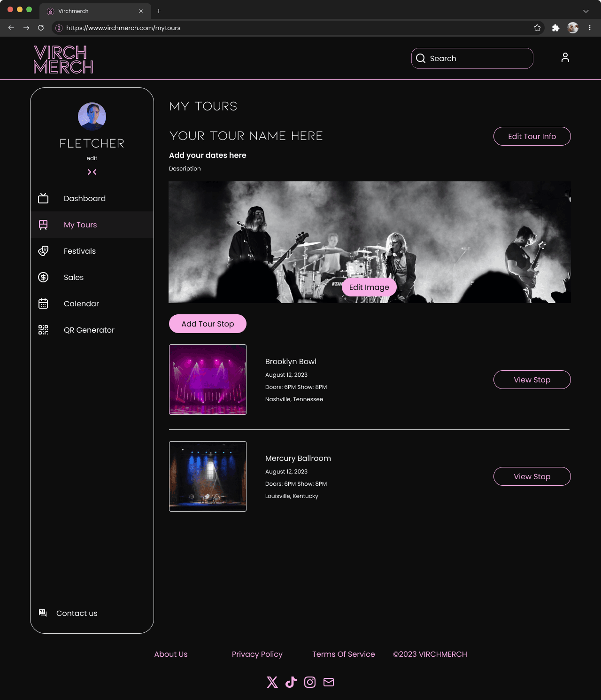Open QR Generator menu item
This screenshot has width=601, height=700.
click(92, 330)
